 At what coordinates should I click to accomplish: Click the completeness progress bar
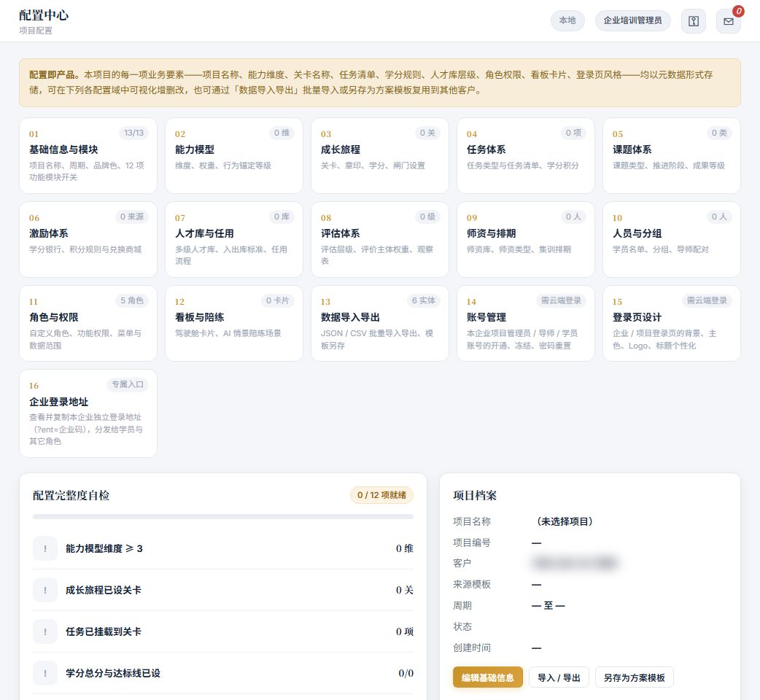point(223,517)
